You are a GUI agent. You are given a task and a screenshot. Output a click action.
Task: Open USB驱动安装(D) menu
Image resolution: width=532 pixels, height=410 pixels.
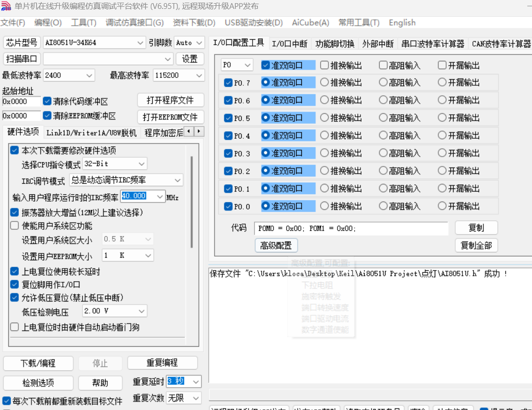coord(254,23)
